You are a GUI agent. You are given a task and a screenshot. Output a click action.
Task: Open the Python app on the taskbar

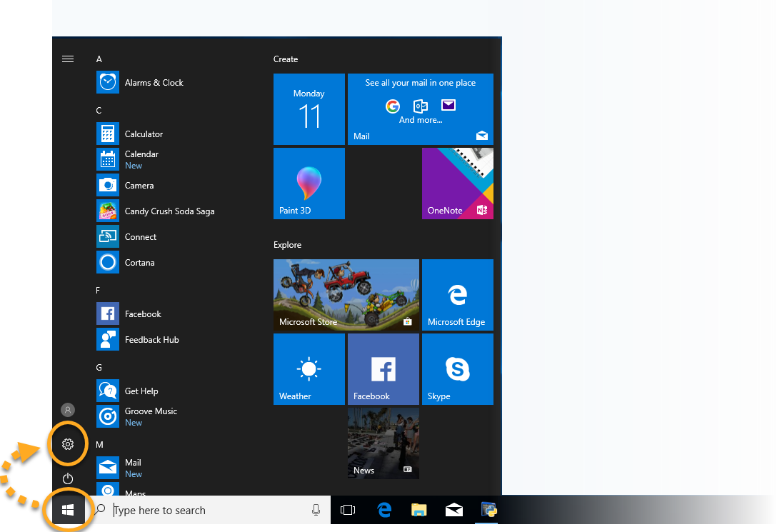(488, 510)
